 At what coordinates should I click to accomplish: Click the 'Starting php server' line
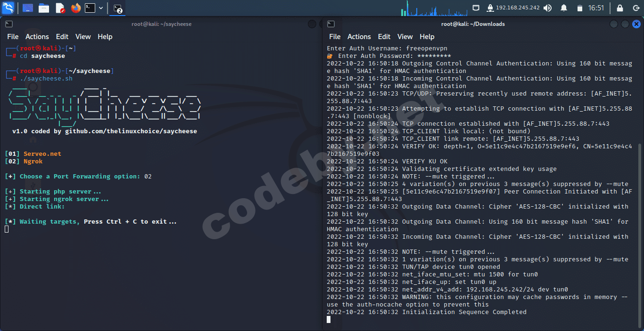pos(53,191)
